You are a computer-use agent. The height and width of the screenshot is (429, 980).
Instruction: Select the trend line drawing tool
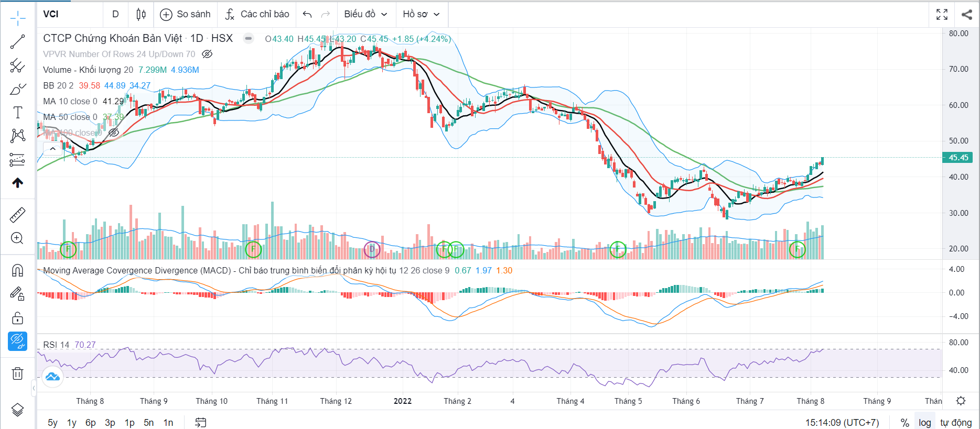point(17,42)
